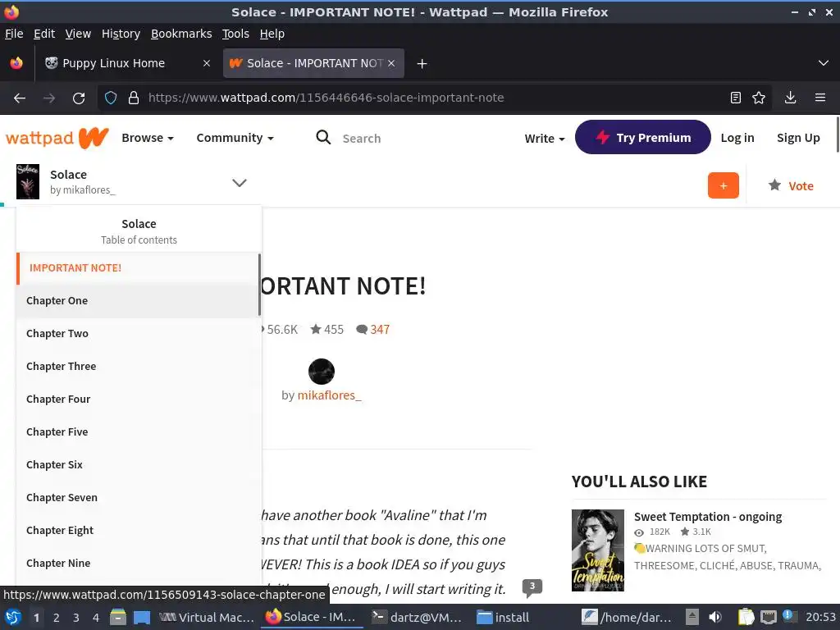Open the inline paragraph comment bubble
This screenshot has width=840, height=630.
pyautogui.click(x=532, y=587)
